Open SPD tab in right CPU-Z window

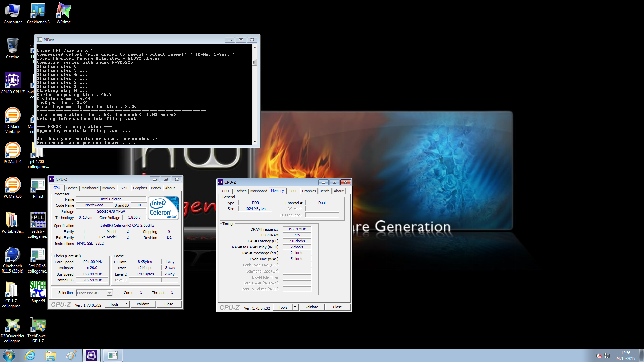click(293, 191)
